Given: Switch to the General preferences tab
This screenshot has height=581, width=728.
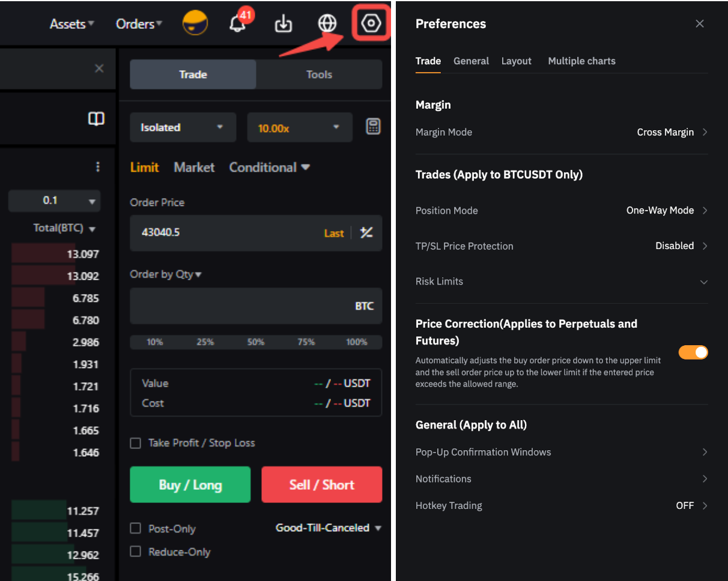Looking at the screenshot, I should [x=471, y=61].
